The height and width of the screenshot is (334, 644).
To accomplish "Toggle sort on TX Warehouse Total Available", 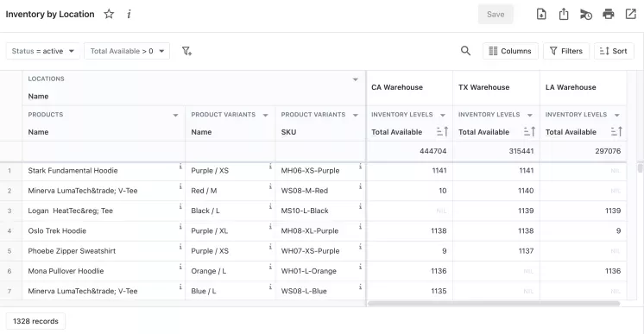I will coord(529,131).
